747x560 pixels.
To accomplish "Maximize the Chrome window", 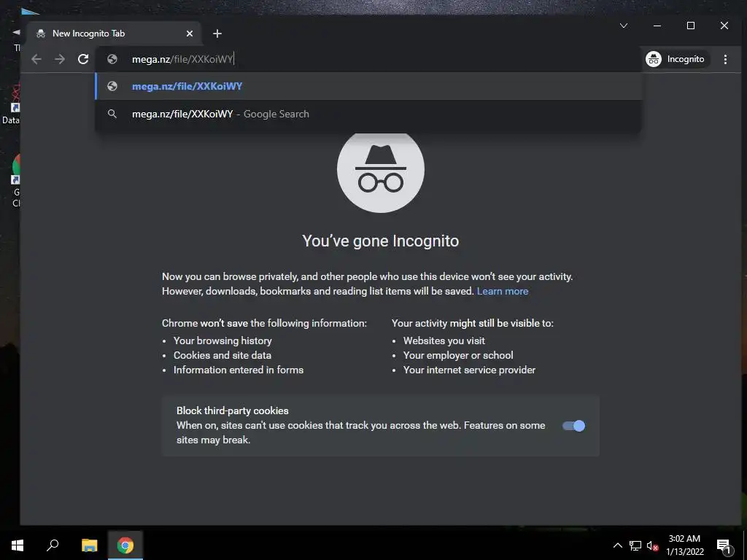I will click(691, 26).
